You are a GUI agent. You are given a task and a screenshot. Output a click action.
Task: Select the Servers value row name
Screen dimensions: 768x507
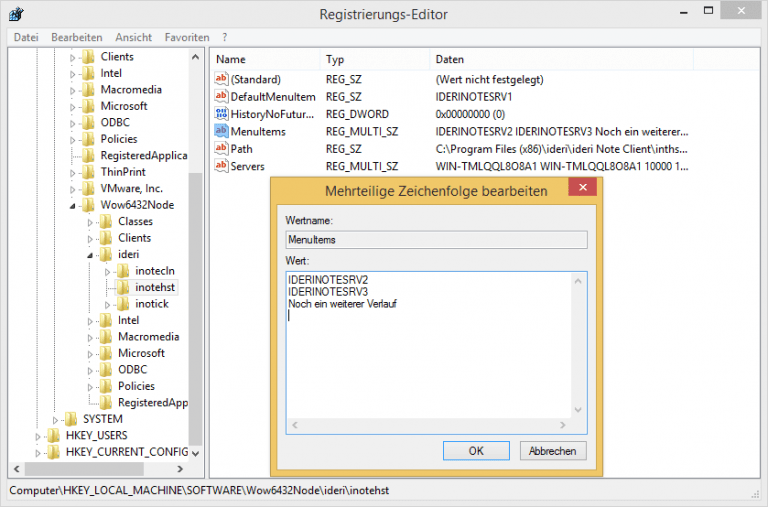pyautogui.click(x=247, y=166)
